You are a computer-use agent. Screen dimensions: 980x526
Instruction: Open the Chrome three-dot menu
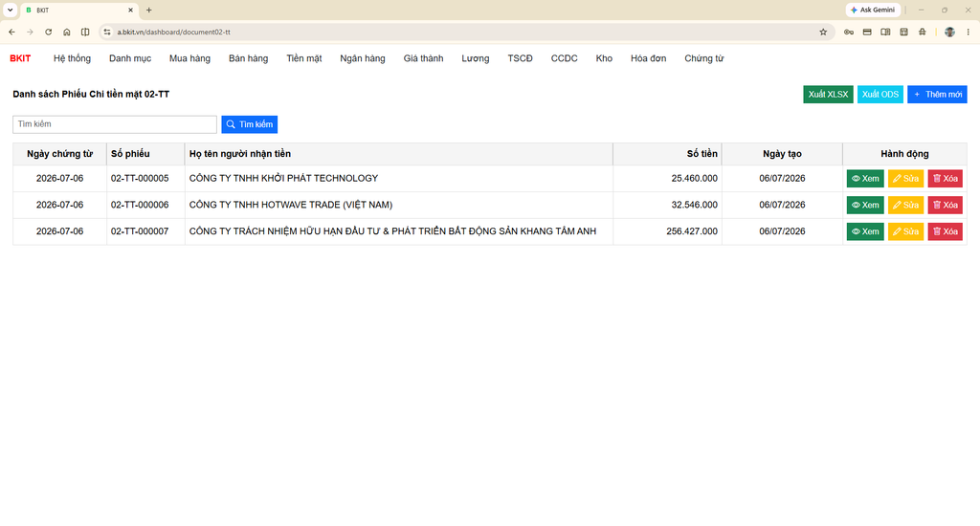click(969, 32)
